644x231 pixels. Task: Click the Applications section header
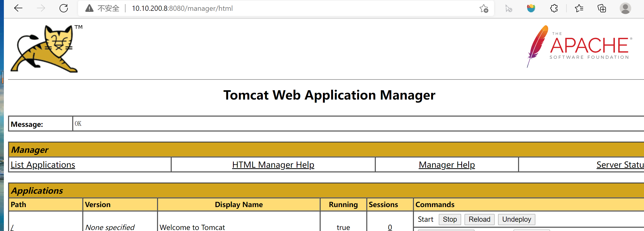pyautogui.click(x=327, y=191)
